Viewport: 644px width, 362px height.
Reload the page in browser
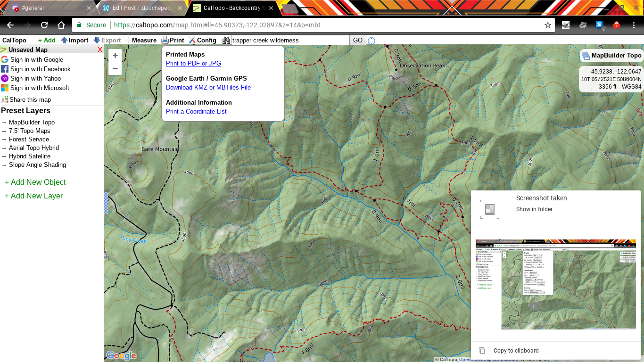click(44, 25)
